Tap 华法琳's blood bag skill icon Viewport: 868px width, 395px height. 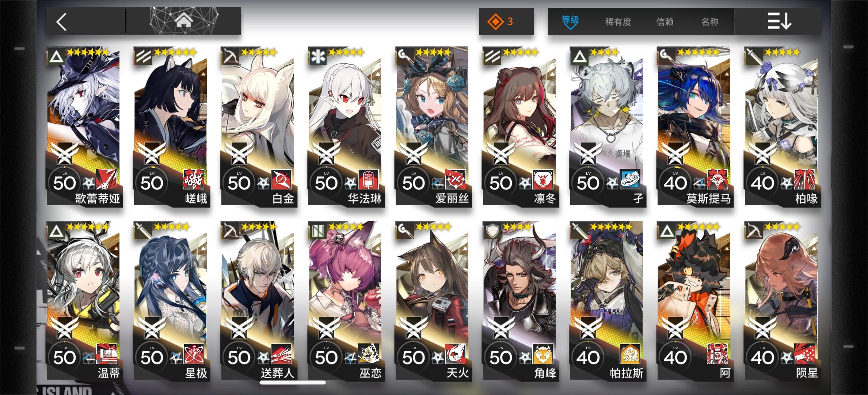368,180
